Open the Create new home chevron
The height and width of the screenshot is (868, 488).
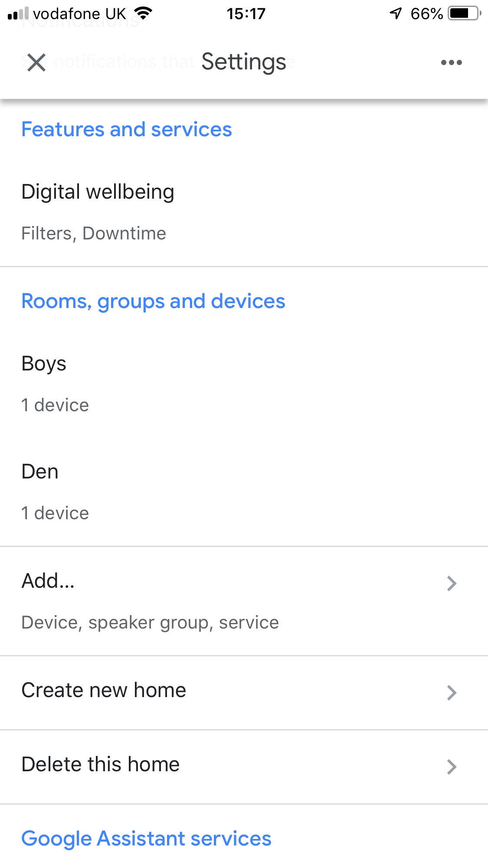452,693
